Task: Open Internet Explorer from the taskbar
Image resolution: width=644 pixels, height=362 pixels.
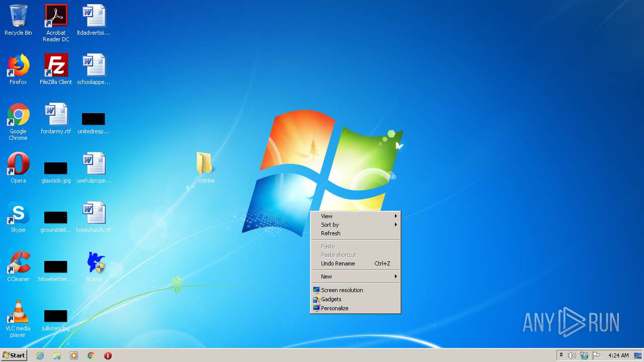Action: [40, 355]
